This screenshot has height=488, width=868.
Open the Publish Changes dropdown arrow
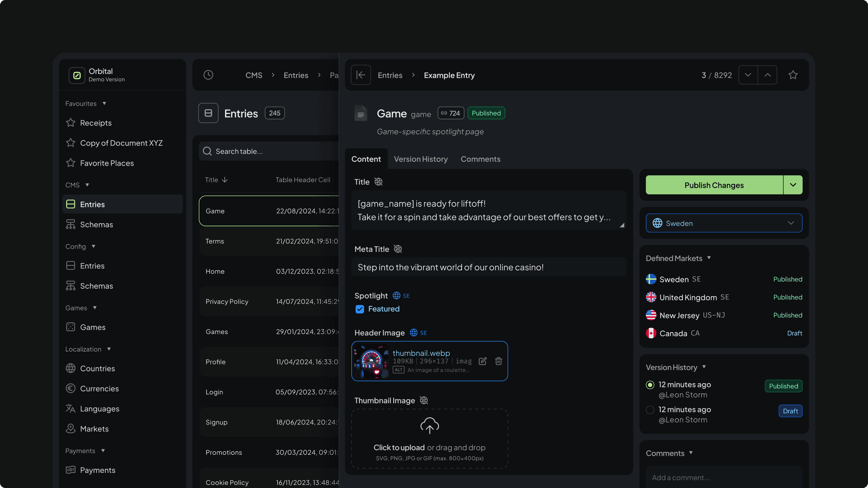pos(793,185)
